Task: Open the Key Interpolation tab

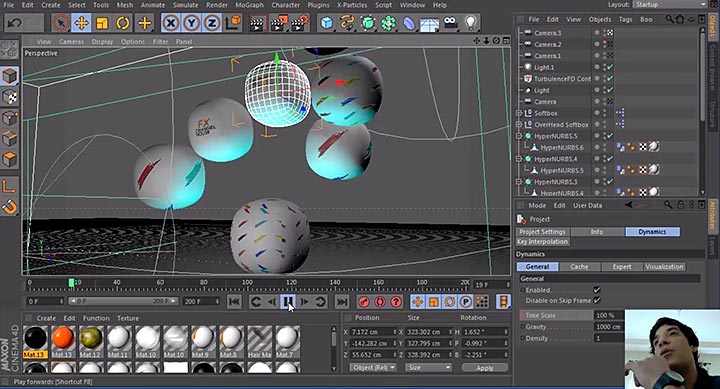Action: [542, 242]
